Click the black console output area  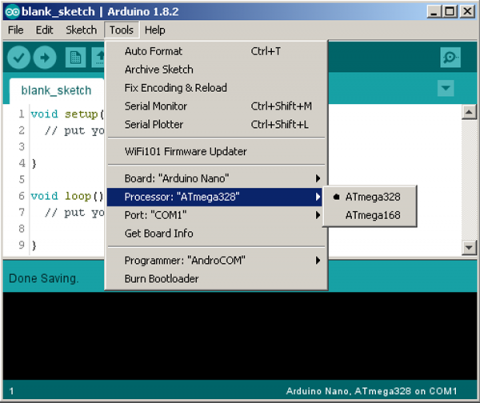point(240,336)
